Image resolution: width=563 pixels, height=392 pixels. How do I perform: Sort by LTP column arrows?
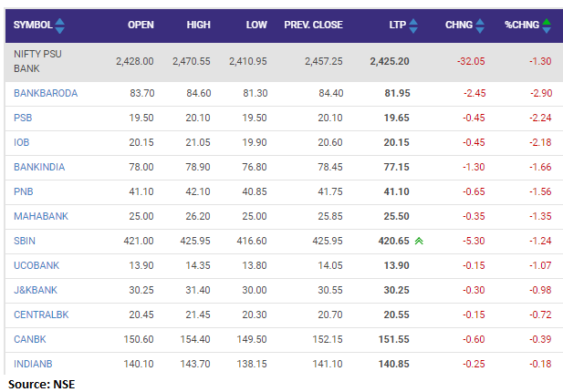pos(413,25)
